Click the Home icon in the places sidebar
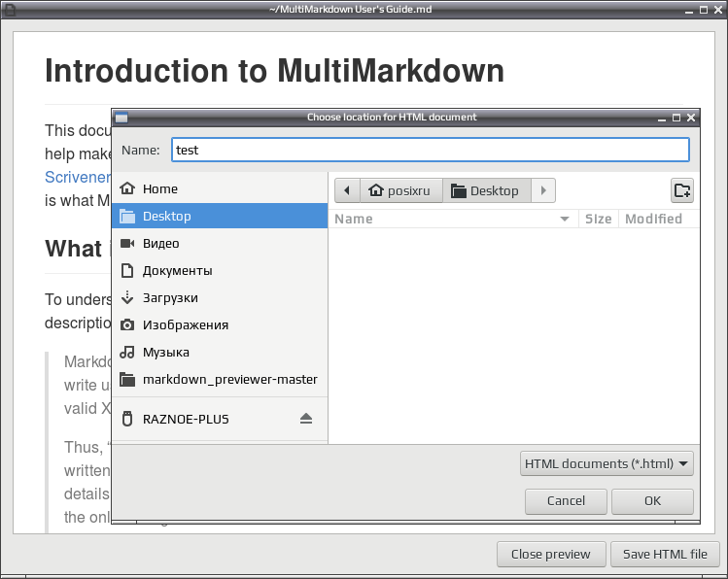Image resolution: width=728 pixels, height=579 pixels. coord(127,188)
